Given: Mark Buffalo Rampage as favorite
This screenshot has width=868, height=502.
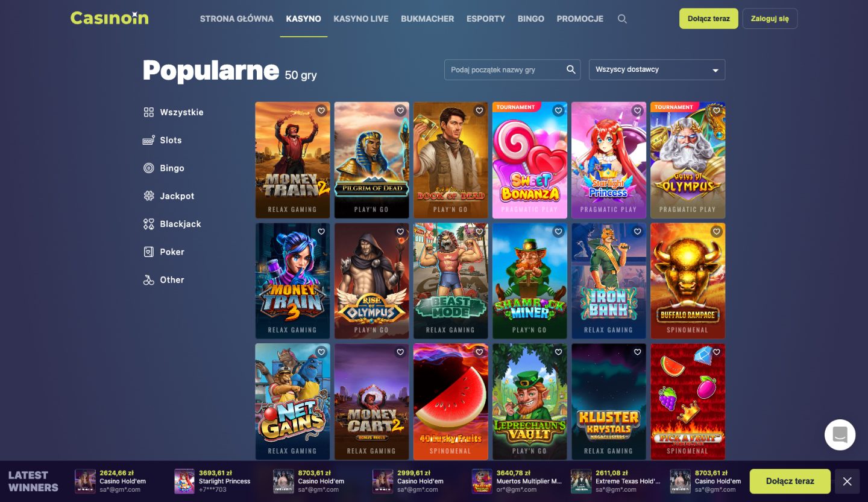Looking at the screenshot, I should (716, 231).
